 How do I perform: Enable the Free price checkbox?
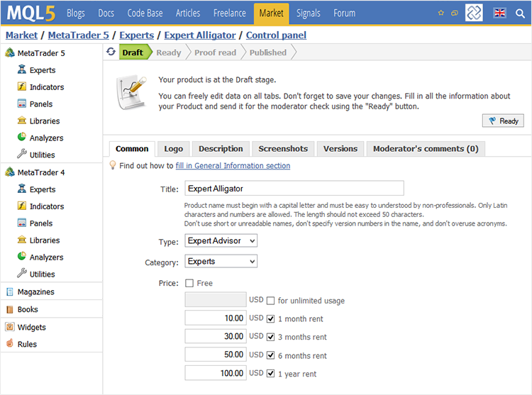click(x=189, y=283)
